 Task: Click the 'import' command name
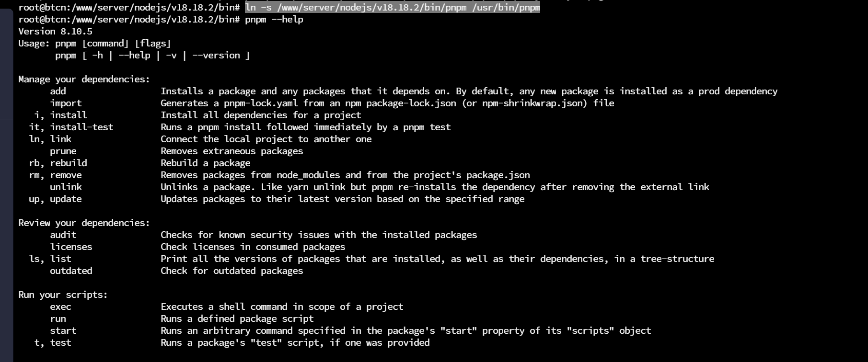click(66, 103)
